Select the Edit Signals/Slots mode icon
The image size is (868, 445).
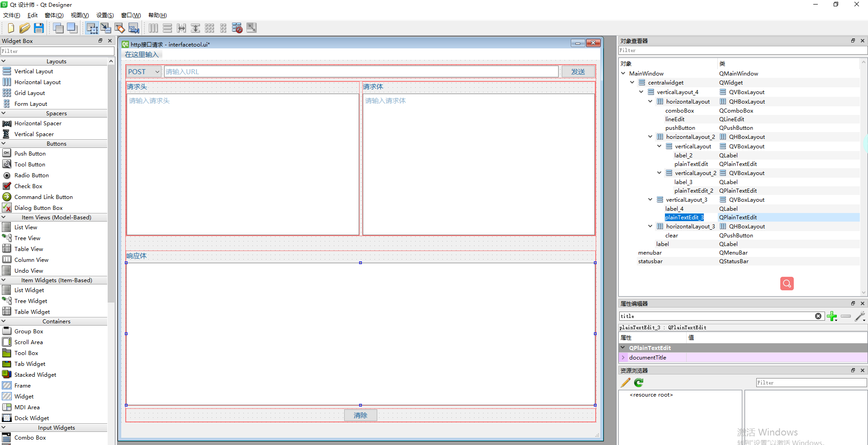coord(106,28)
